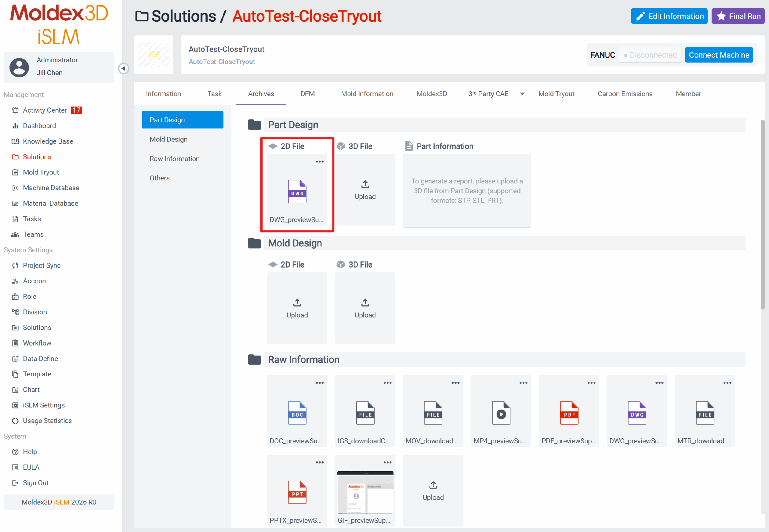Open more options for IGS_downloadO... file
The height and width of the screenshot is (532, 769).
388,383
